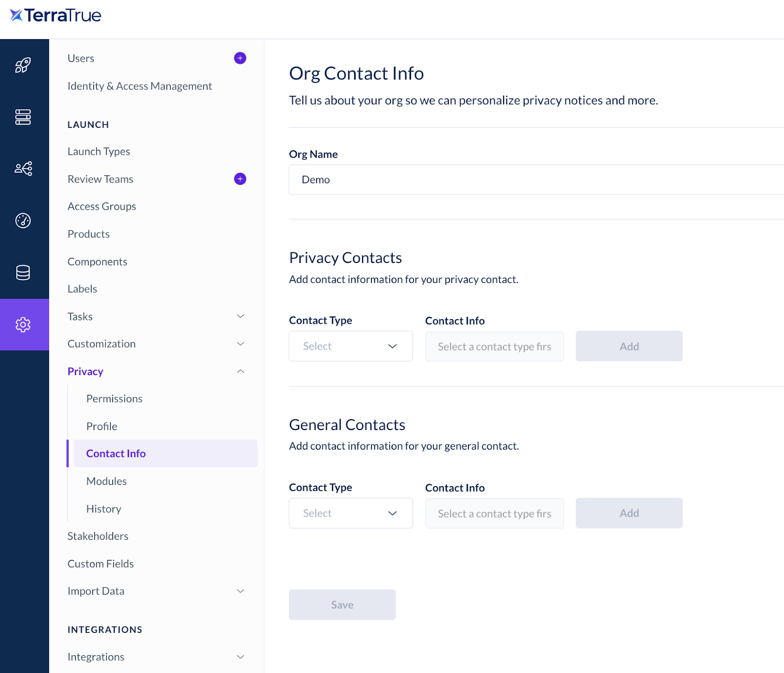Open the TerraTrue logo home link
The image size is (784, 673).
click(55, 15)
